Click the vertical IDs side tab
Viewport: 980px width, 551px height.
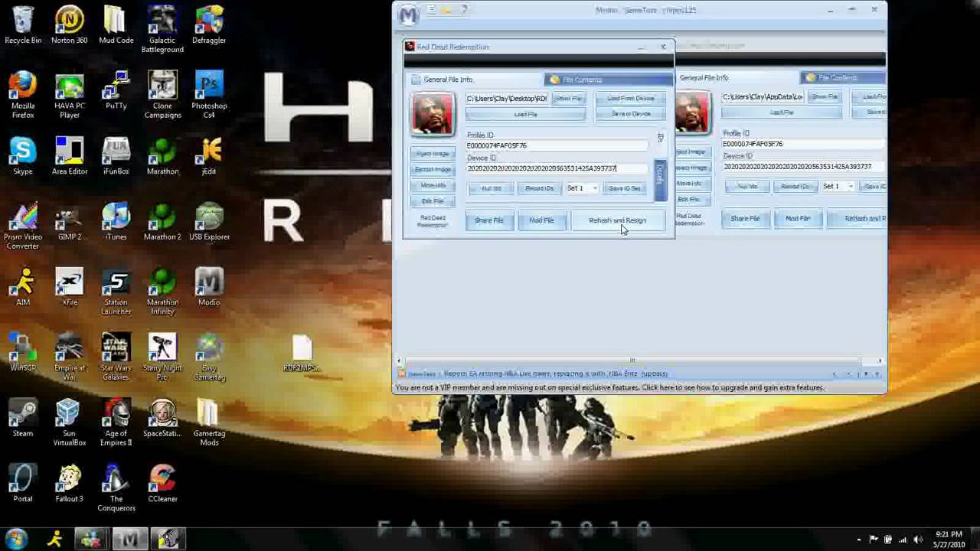pos(660,139)
